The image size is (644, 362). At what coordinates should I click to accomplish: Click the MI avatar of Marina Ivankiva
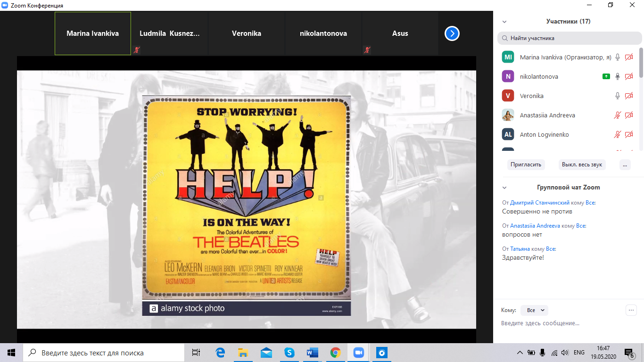pyautogui.click(x=508, y=57)
